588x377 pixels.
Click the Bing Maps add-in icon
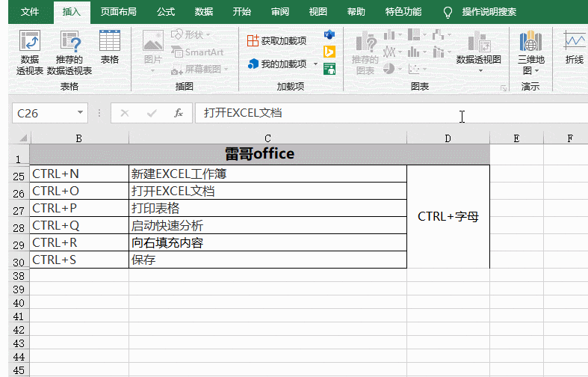(x=329, y=52)
